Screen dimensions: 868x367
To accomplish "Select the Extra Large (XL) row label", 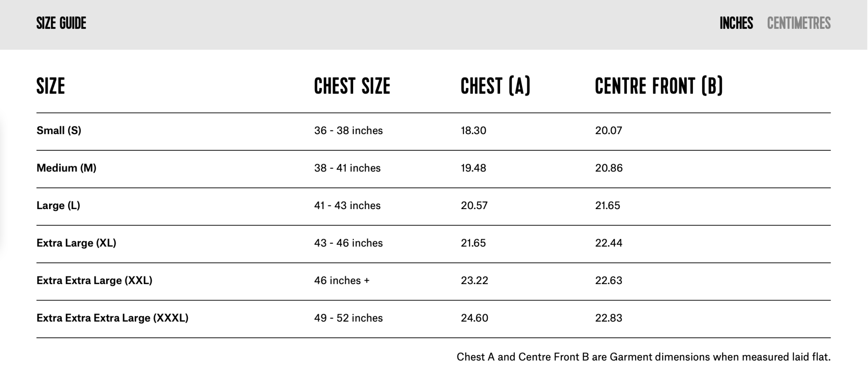I will pos(76,243).
